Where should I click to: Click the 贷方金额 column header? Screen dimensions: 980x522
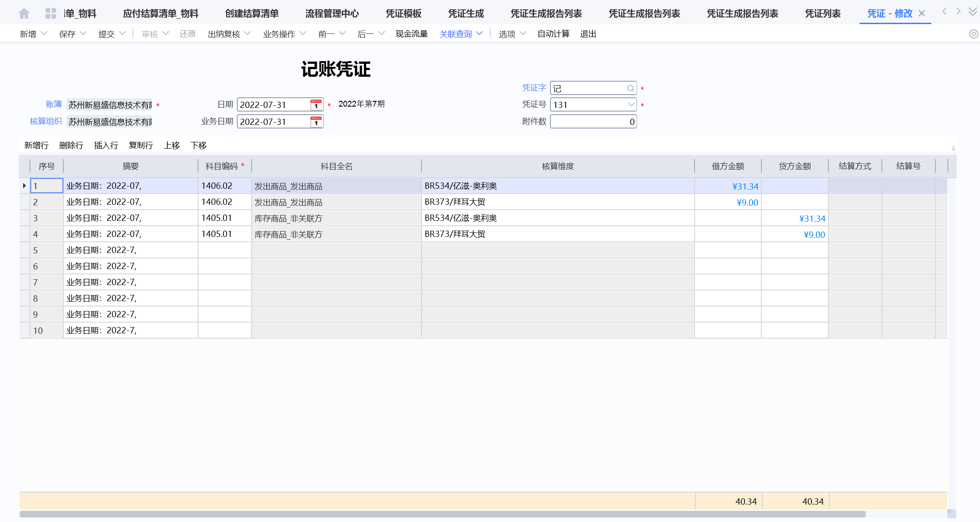click(x=795, y=166)
